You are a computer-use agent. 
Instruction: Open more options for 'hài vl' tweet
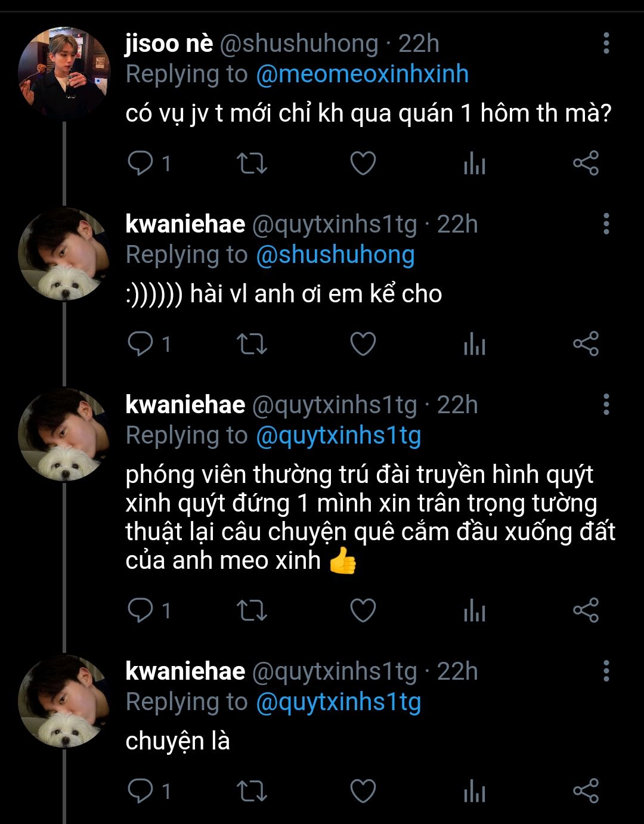click(606, 224)
